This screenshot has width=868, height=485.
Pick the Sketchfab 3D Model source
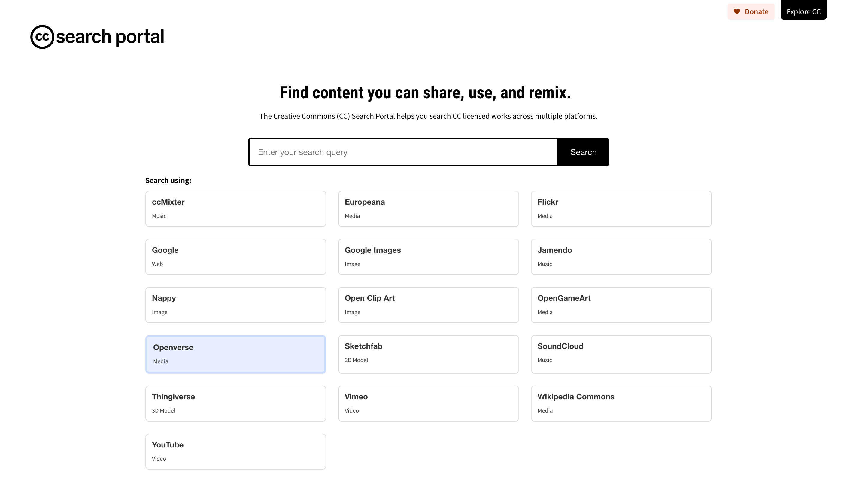click(x=428, y=354)
